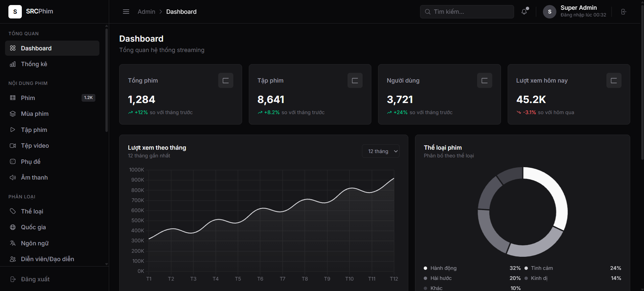Open the notifications bell
This screenshot has height=291, width=644.
524,12
